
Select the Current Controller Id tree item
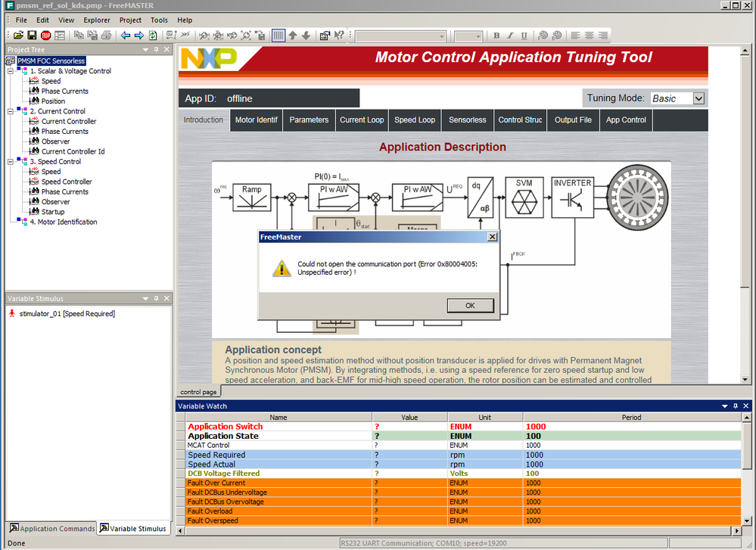point(73,151)
